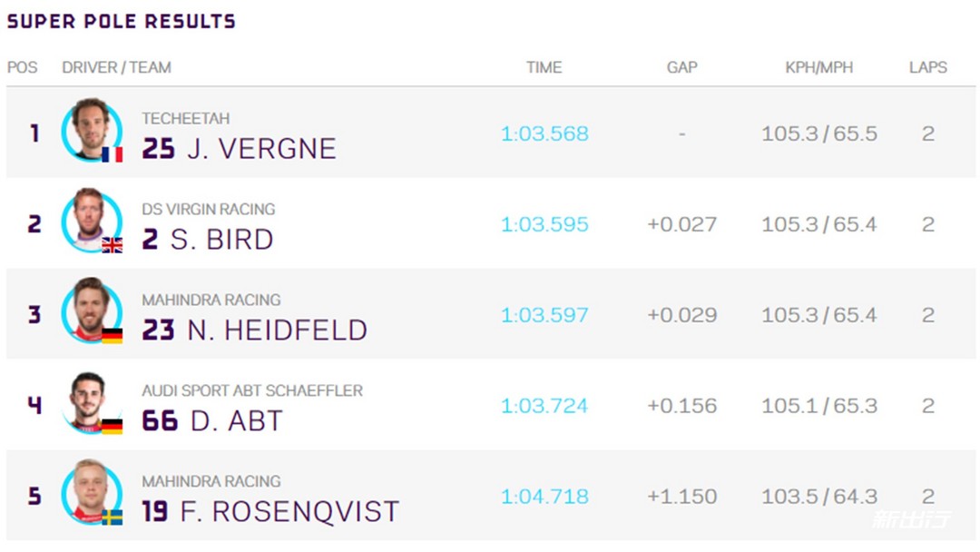Click F. Rosenqvist's driver portrait

click(x=92, y=493)
